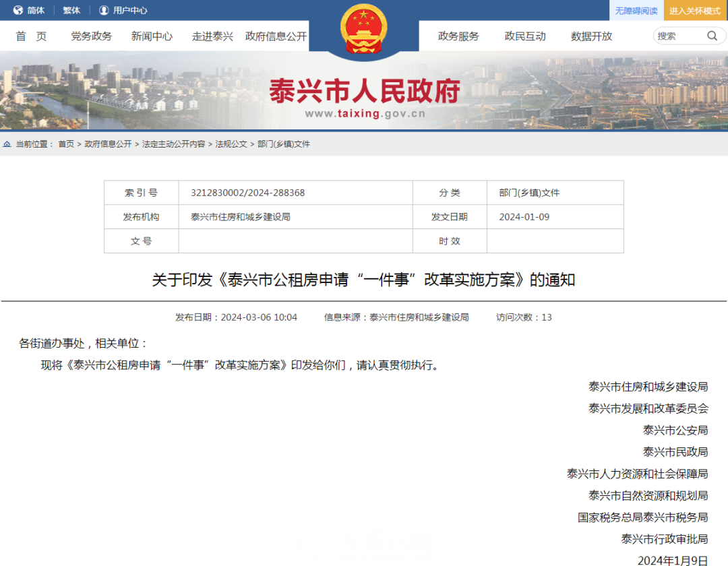728x566 pixels.
Task: Click breadcrumb link 部门(乡镇)文件
Action: 284,144
